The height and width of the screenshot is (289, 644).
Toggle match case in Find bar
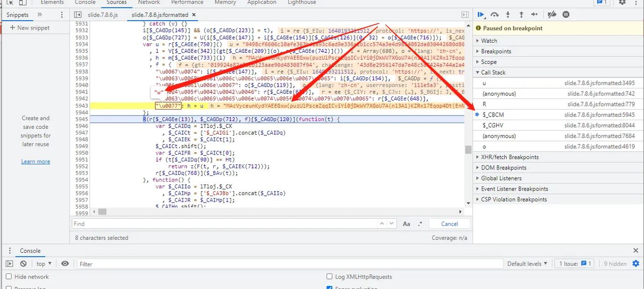point(407,224)
